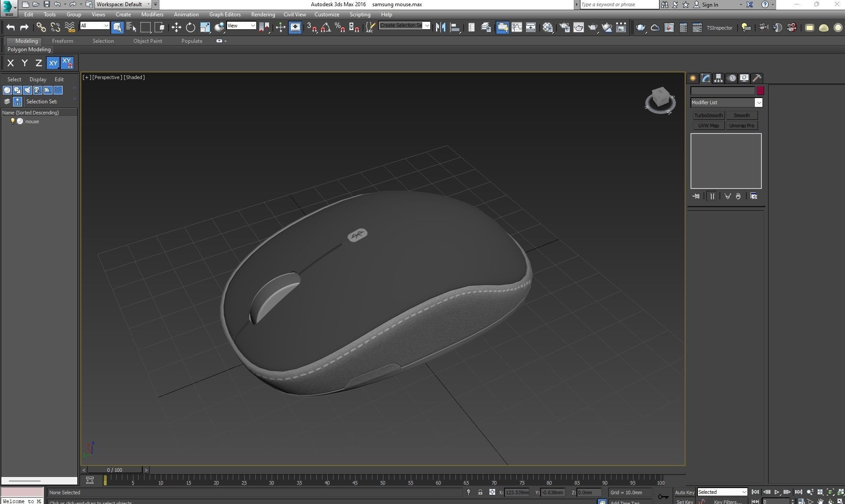Screen dimensions: 845x504
Task: Activate the Select and Rotate tool
Action: click(x=190, y=27)
